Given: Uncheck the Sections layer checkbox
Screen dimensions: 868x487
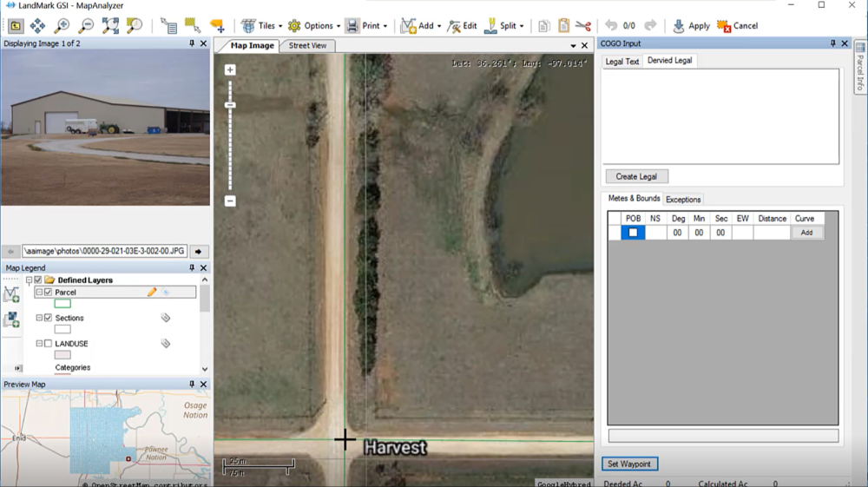Looking at the screenshot, I should pyautogui.click(x=48, y=318).
